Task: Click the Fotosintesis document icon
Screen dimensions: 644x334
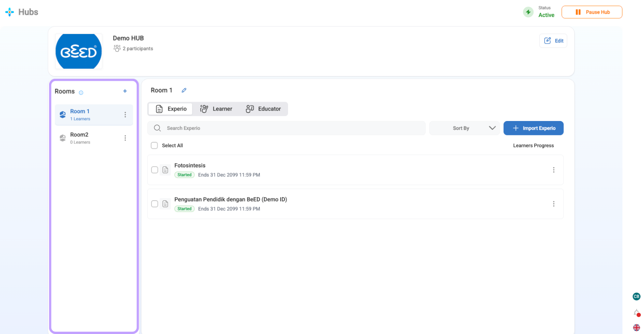Action: (165, 170)
